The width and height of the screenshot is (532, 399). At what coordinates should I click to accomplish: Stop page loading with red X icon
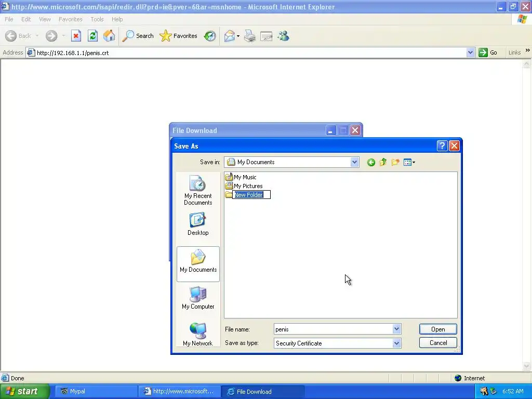[x=76, y=36]
